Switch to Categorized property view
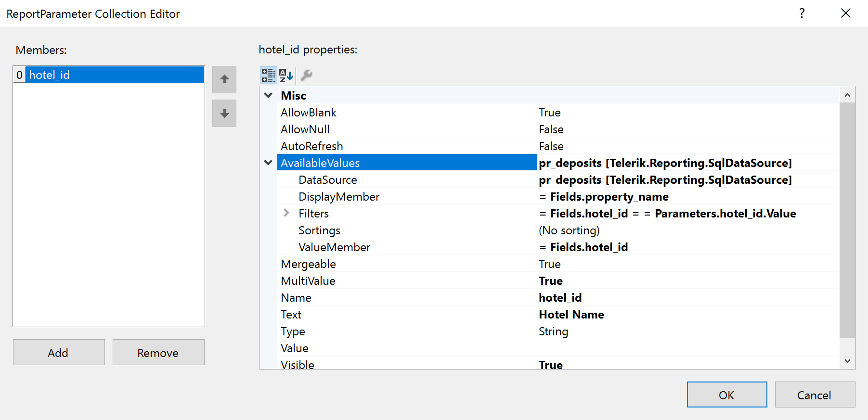Screen dimensions: 868x420 268,75
